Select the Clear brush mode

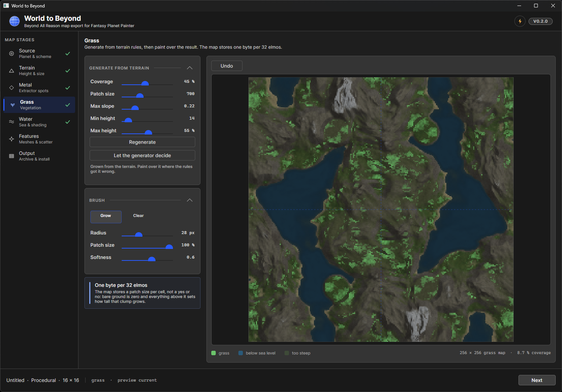(x=138, y=216)
